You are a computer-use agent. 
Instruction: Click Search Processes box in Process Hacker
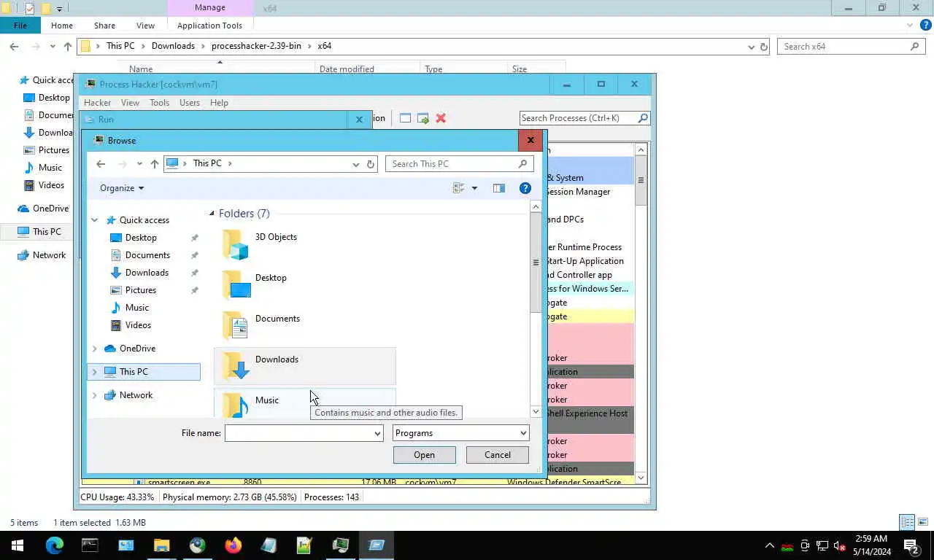(x=584, y=118)
